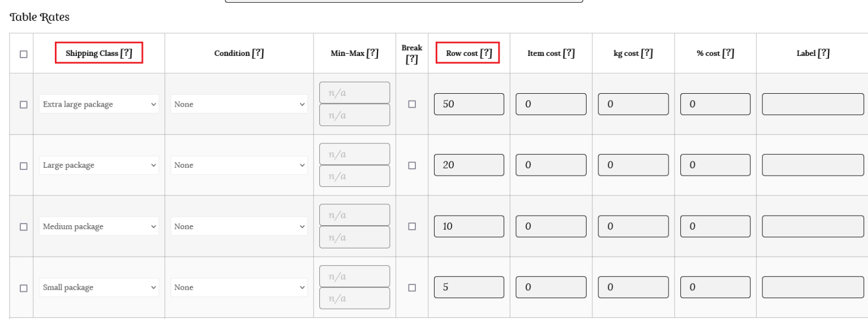Open the Extra large package class dropdown

point(98,104)
